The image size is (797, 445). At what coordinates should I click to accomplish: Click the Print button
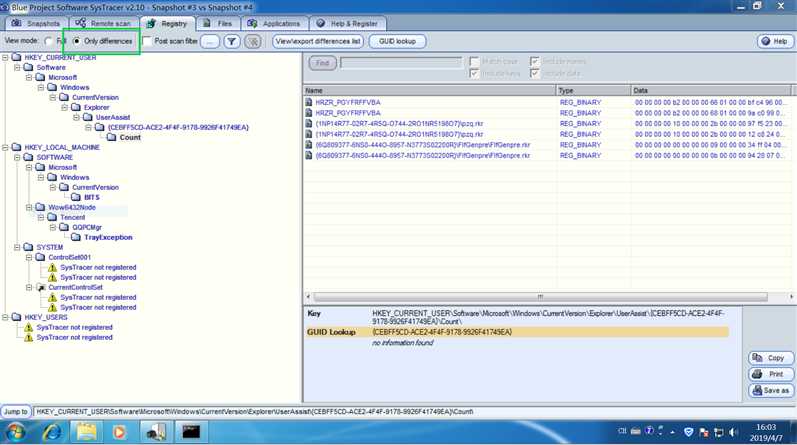point(771,374)
